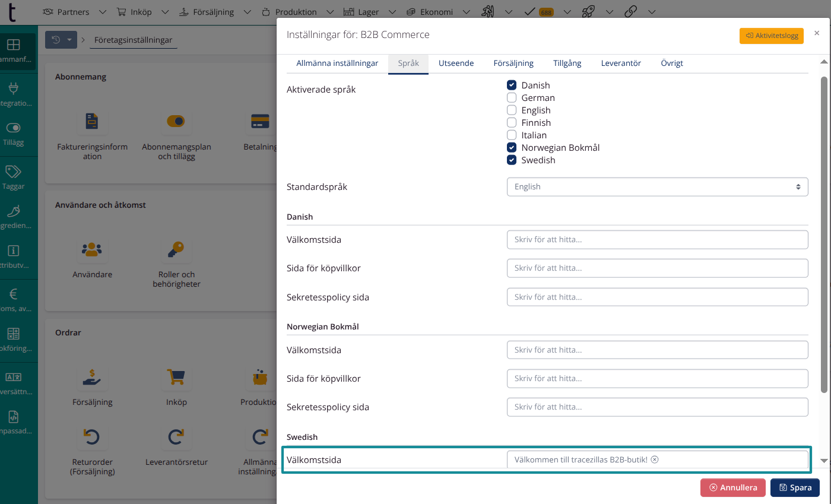Open the Leverantör tab
This screenshot has height=504, width=831.
(621, 63)
